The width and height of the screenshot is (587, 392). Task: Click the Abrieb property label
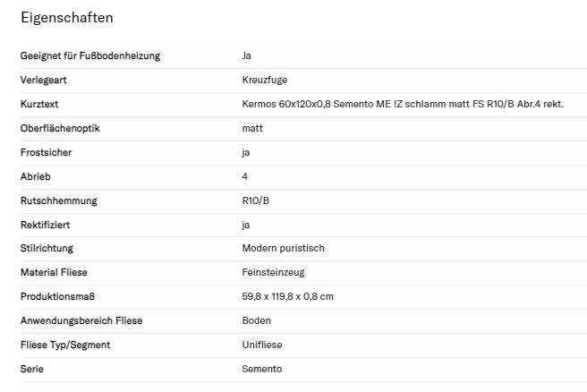(x=35, y=177)
